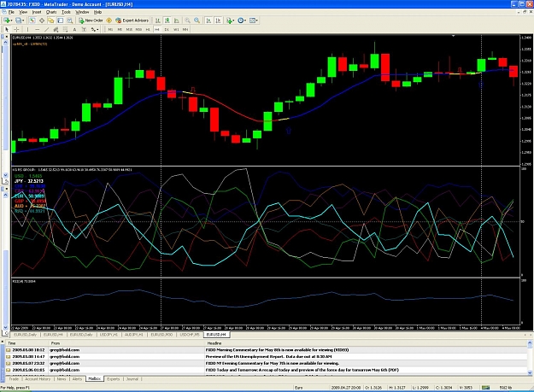
Task: Click mailbox scrollbar down arrow
Action: [531, 373]
